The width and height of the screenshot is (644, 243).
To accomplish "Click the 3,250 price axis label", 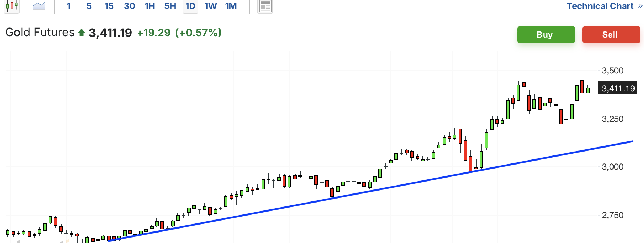I will 612,119.
